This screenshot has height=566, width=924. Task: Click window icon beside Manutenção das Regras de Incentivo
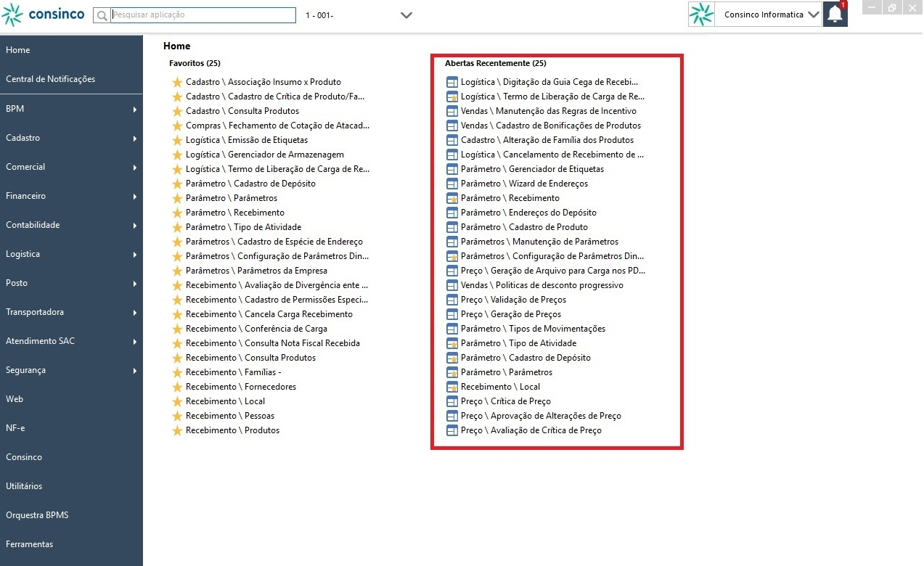[x=452, y=111]
